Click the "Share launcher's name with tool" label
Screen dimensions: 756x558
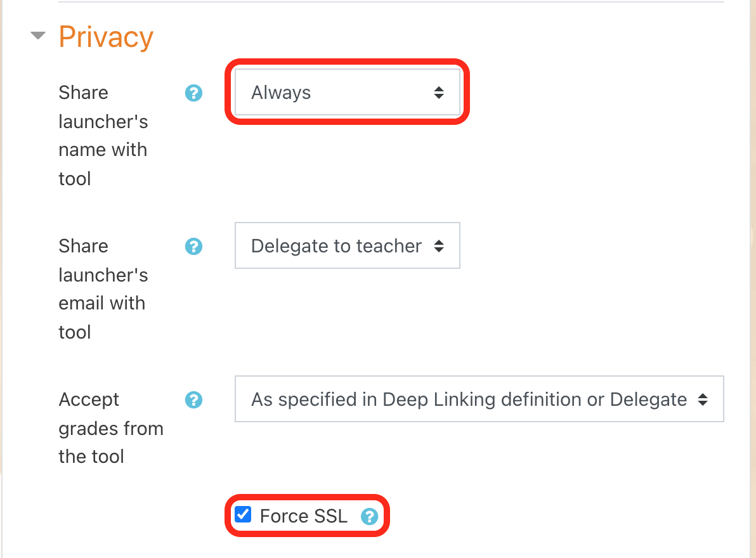point(103,135)
